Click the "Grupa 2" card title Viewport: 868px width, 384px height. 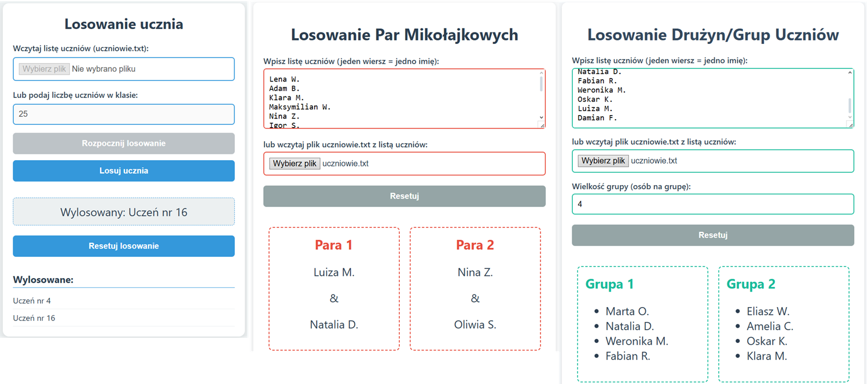(x=751, y=284)
